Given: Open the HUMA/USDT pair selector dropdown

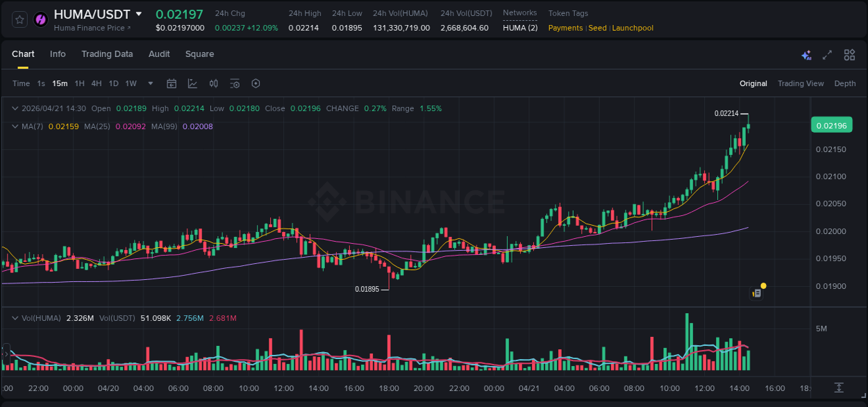Looking at the screenshot, I should [140, 13].
